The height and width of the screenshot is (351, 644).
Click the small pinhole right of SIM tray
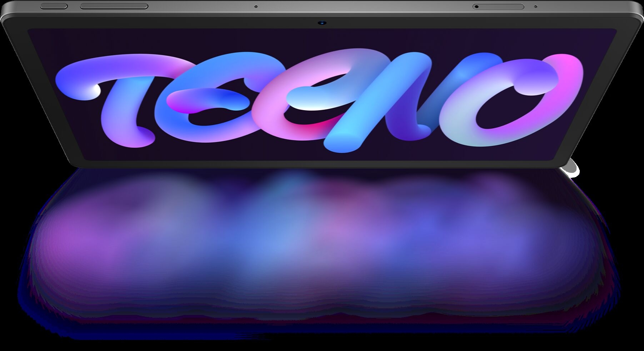535,6
